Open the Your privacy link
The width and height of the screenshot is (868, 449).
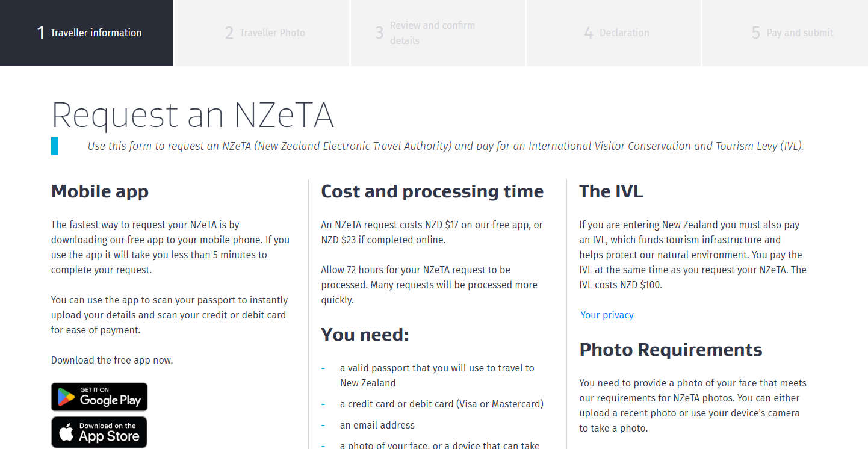coord(607,315)
